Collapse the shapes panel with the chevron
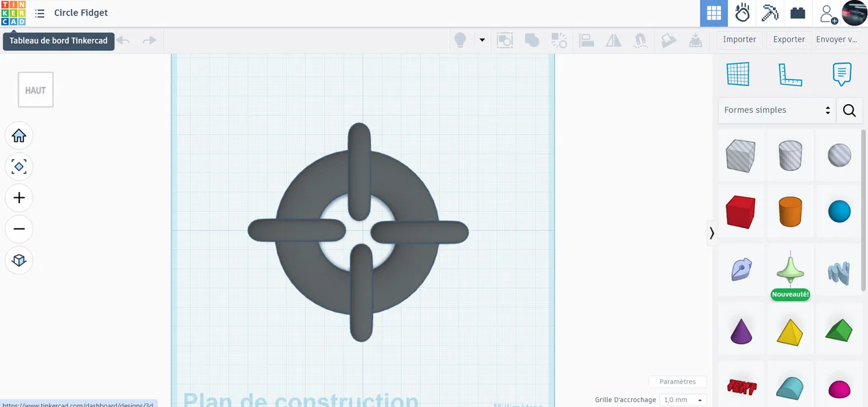Image resolution: width=868 pixels, height=407 pixels. [x=712, y=233]
